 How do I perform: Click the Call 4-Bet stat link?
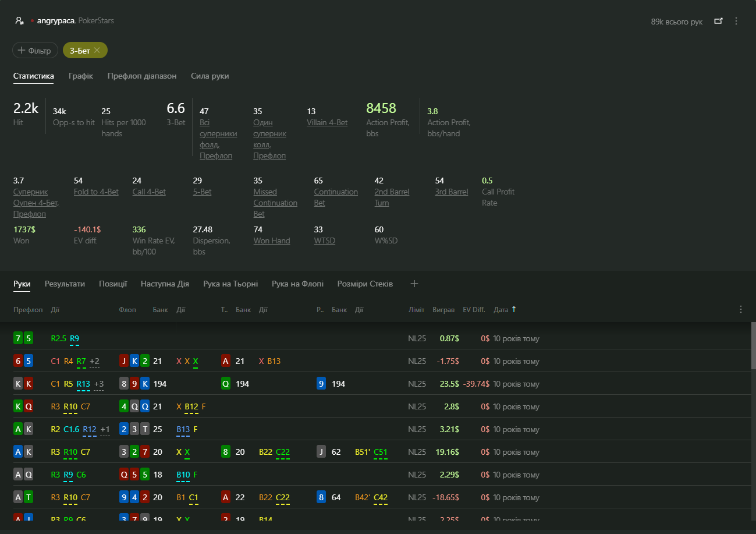(149, 192)
